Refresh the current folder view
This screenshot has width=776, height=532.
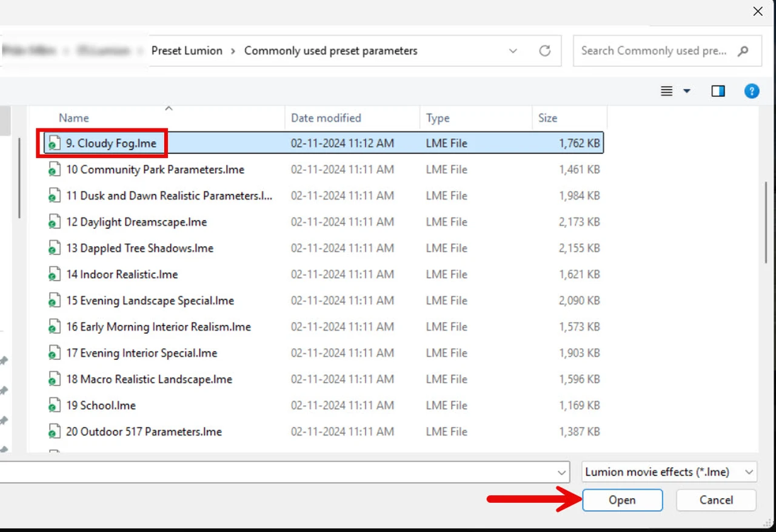tap(545, 51)
